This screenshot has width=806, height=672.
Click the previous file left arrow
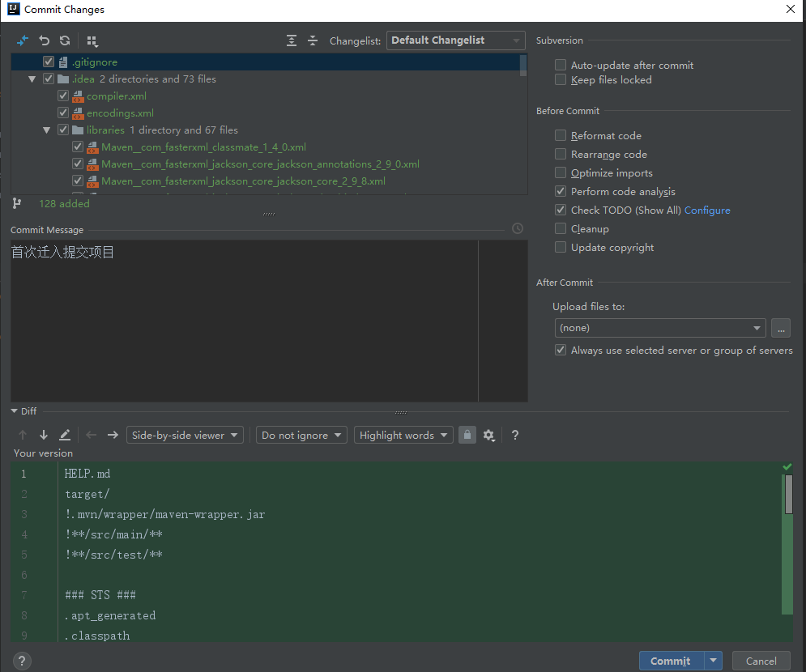[x=92, y=435]
